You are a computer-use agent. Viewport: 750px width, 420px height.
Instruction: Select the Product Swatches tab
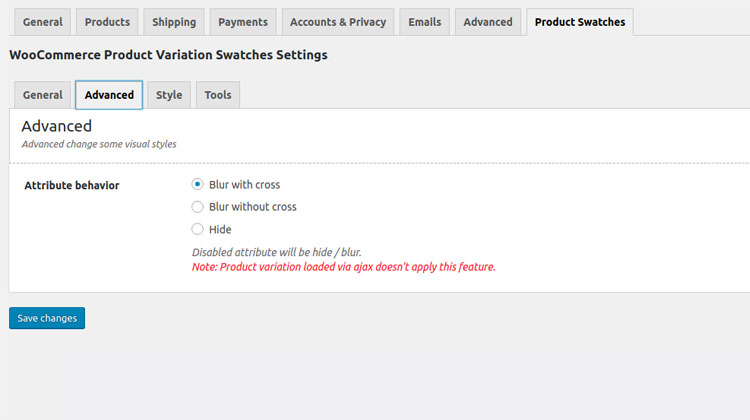point(580,22)
